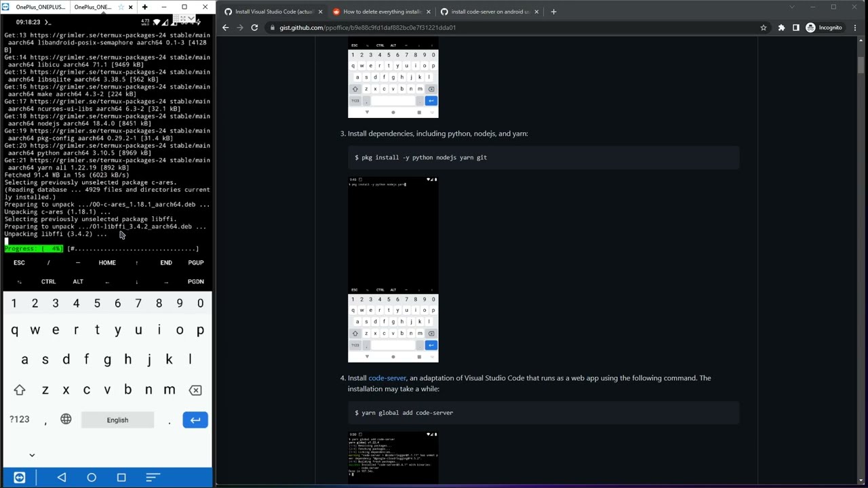
Task: Bookmark this page with star icon
Action: tap(764, 28)
